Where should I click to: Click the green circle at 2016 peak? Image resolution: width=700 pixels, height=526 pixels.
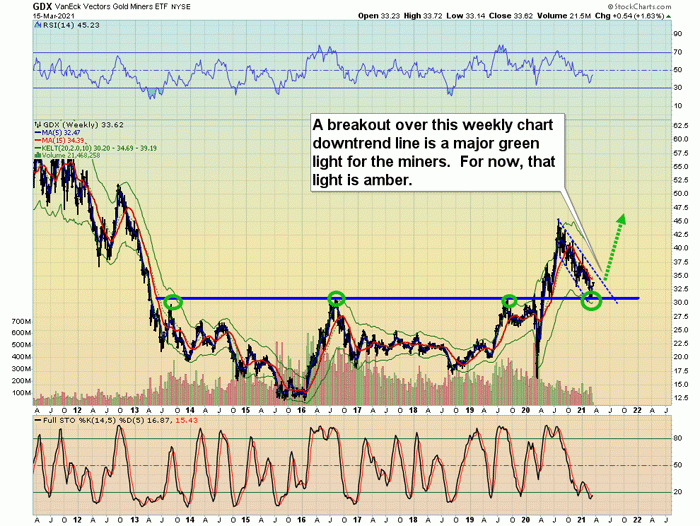click(x=337, y=298)
